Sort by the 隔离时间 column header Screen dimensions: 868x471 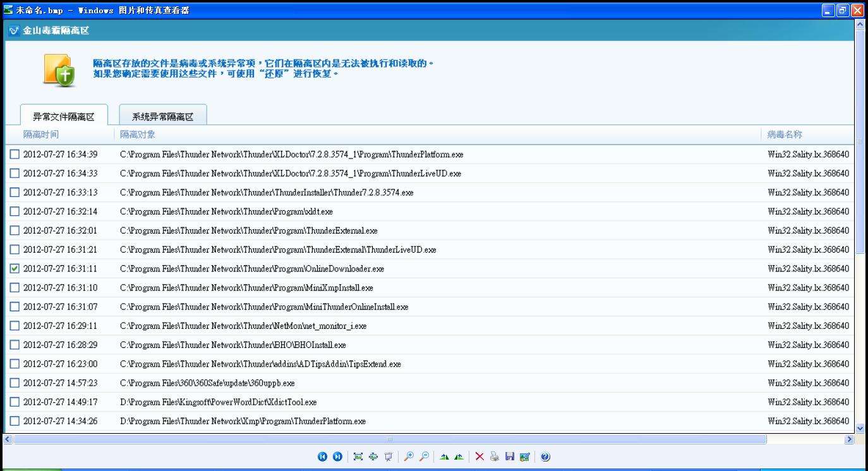pos(41,134)
